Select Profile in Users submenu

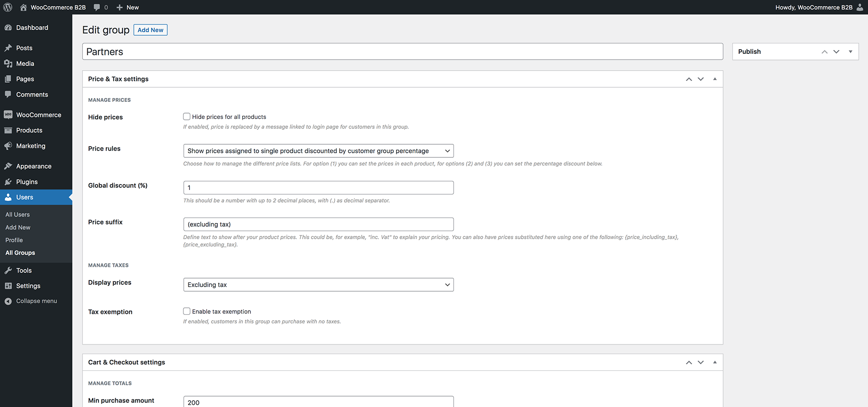[14, 240]
